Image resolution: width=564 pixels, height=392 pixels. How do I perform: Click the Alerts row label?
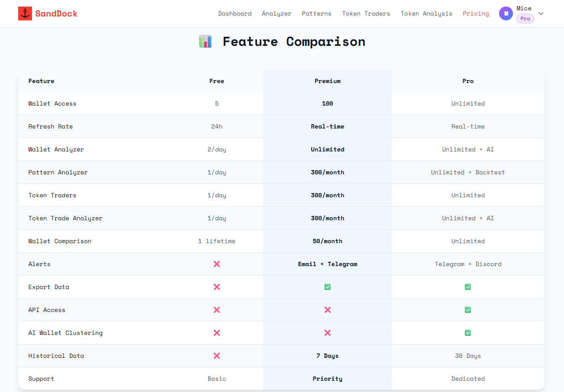coord(39,264)
